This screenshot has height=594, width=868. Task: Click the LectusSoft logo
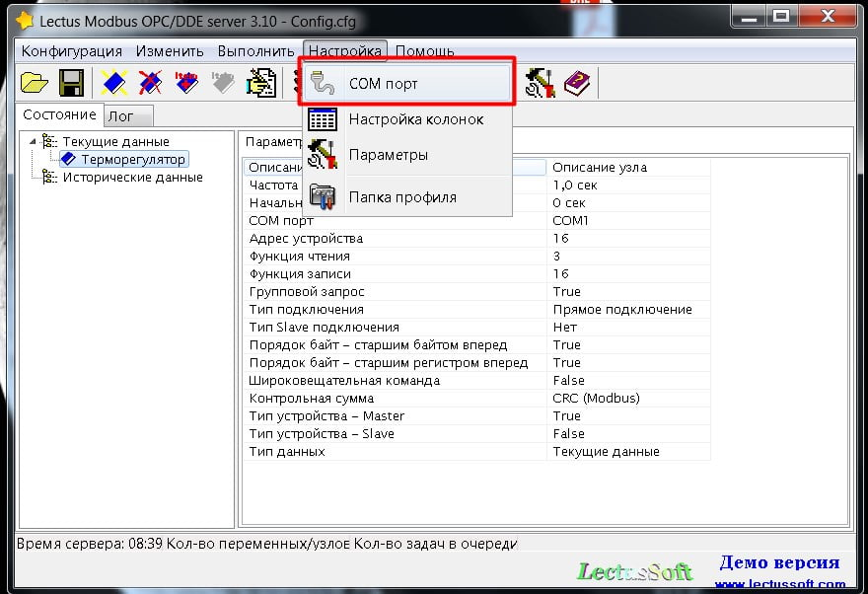(x=634, y=571)
